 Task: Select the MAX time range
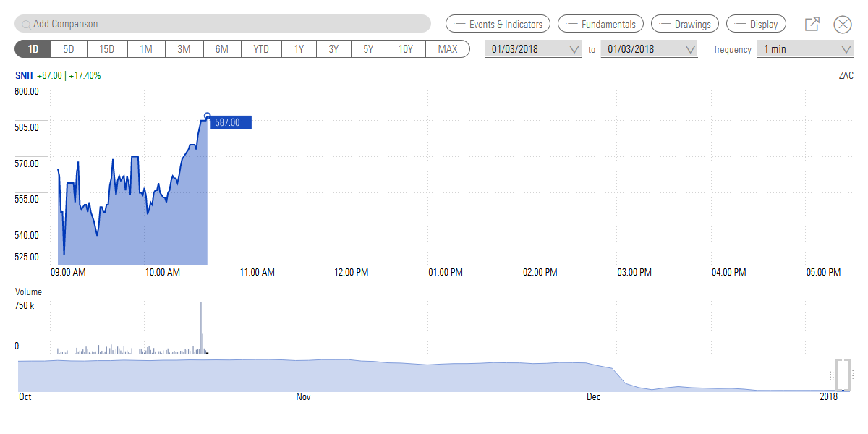click(443, 48)
